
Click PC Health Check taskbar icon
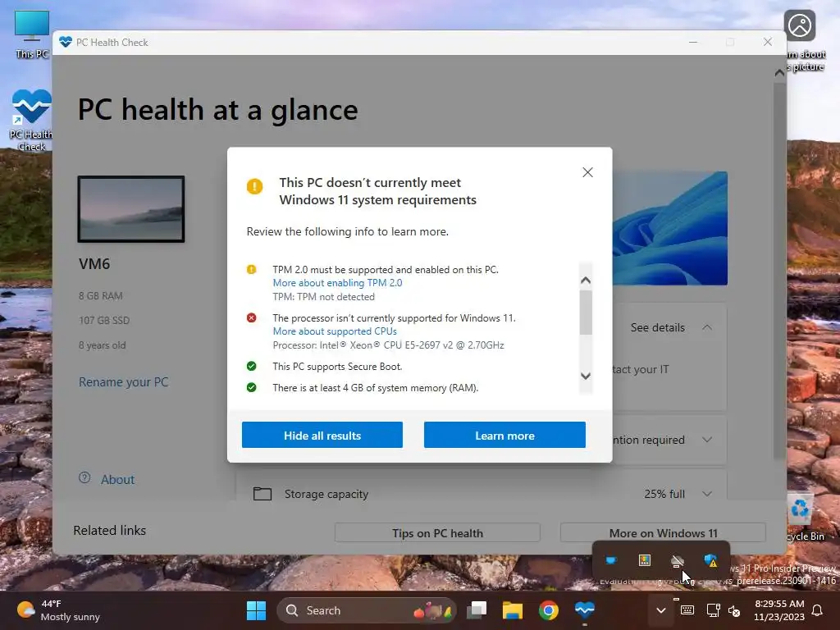[584, 610]
